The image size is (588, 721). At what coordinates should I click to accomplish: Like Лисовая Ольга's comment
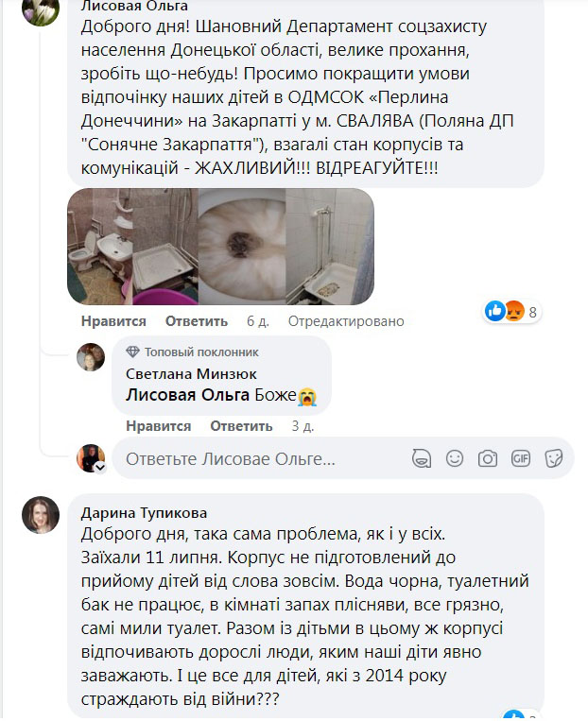pyautogui.click(x=113, y=321)
